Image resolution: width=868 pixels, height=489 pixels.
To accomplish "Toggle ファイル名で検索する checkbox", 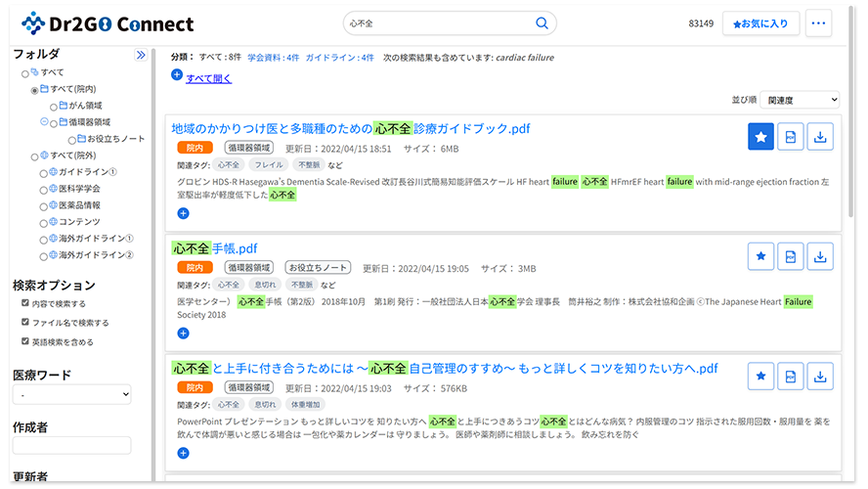I will coord(24,322).
